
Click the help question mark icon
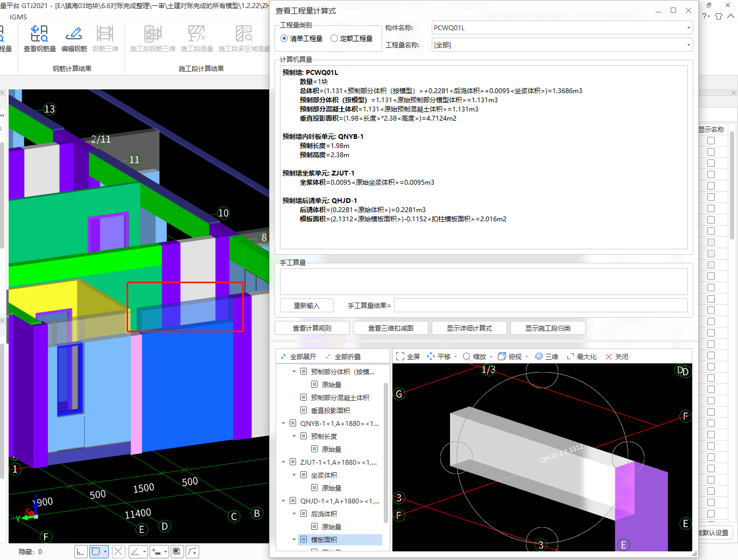point(706,16)
